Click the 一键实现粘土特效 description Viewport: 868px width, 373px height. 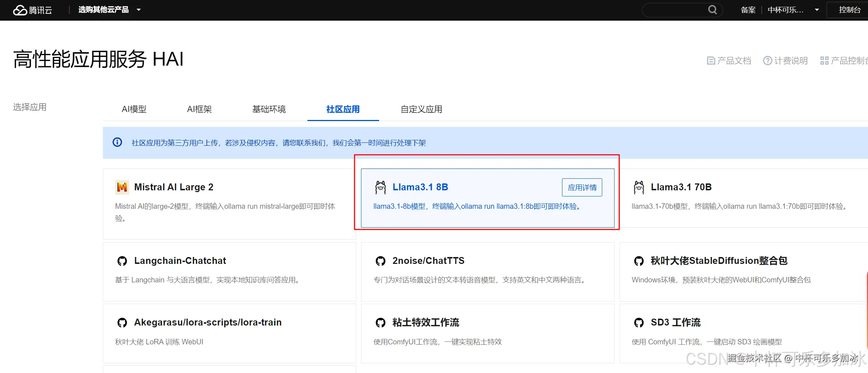coord(438,342)
